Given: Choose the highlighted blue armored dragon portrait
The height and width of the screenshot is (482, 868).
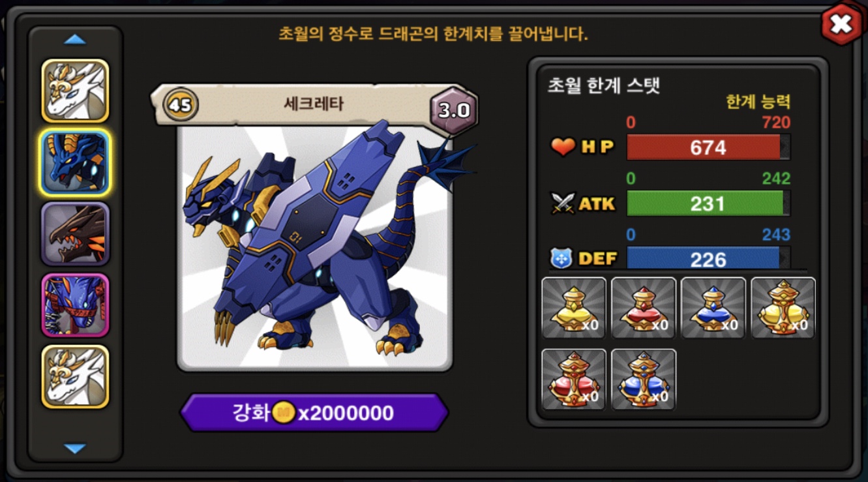Looking at the screenshot, I should click(75, 162).
